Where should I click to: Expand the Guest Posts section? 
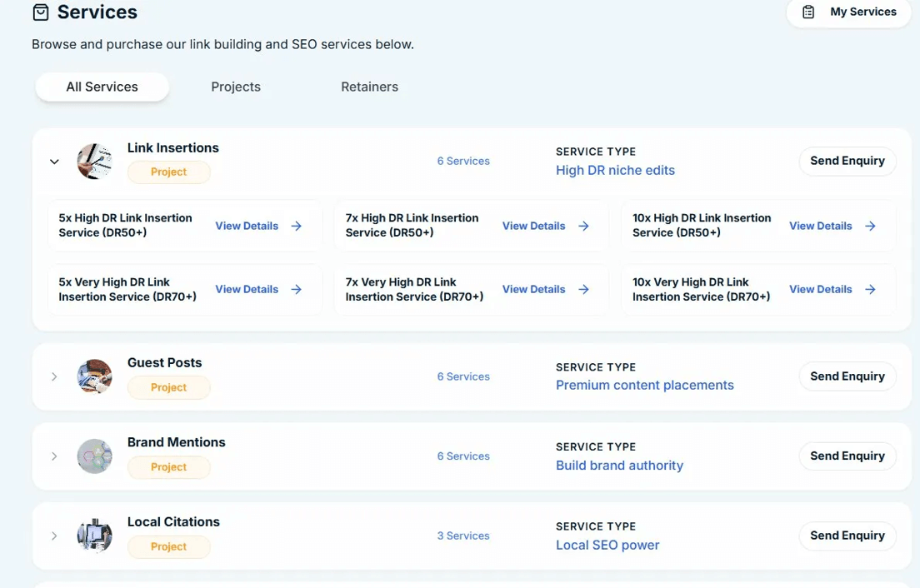[54, 376]
